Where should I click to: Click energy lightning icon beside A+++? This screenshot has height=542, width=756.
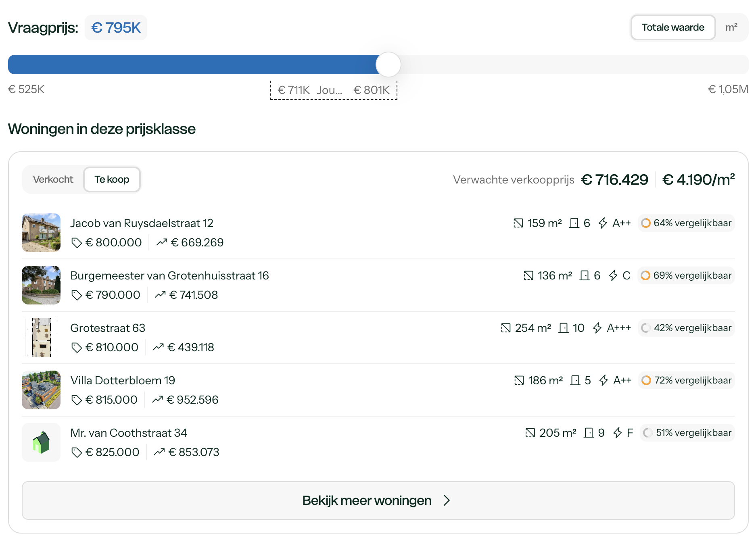click(x=597, y=328)
